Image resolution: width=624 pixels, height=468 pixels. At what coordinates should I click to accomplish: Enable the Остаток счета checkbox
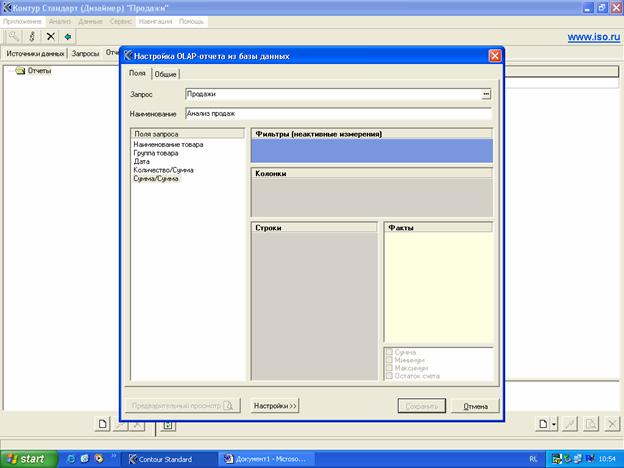pyautogui.click(x=389, y=376)
